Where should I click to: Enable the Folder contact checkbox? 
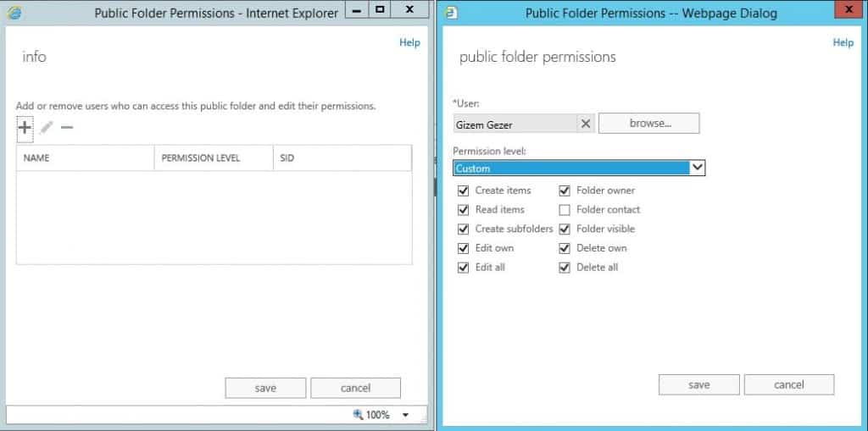coord(565,210)
